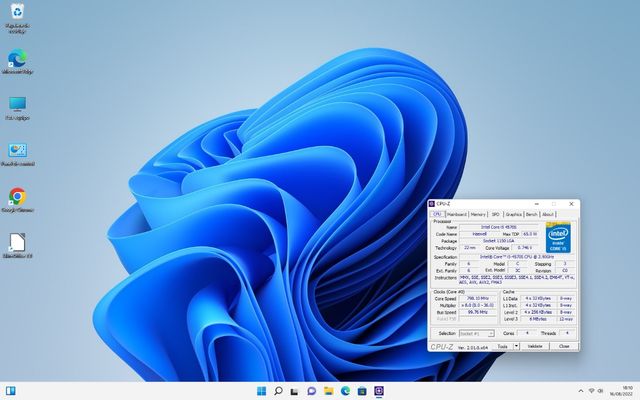The image size is (640, 400).
Task: Click the Revision value "C0"
Action: click(x=565, y=270)
